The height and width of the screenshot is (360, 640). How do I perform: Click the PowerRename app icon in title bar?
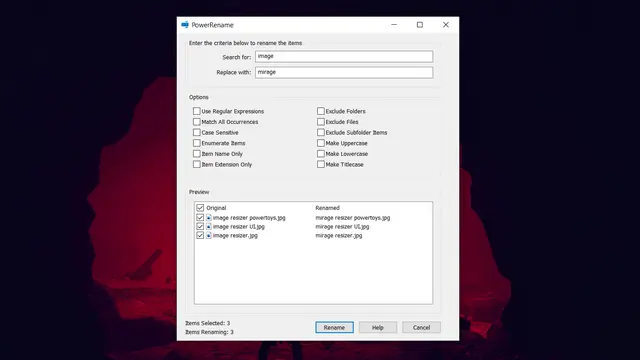[x=185, y=25]
